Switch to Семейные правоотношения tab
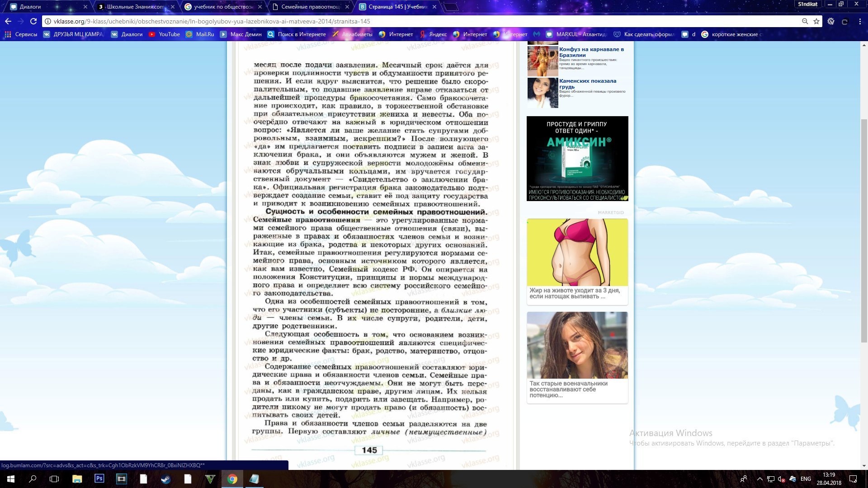 [310, 7]
